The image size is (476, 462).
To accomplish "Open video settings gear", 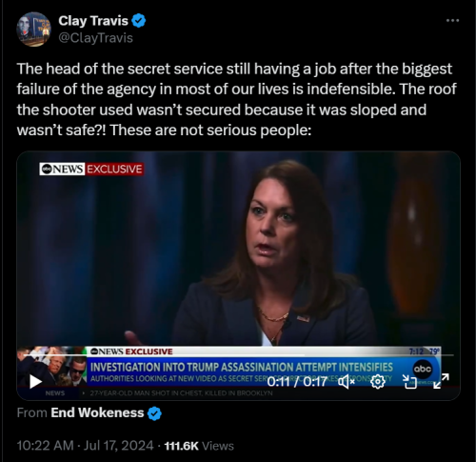I will [378, 381].
